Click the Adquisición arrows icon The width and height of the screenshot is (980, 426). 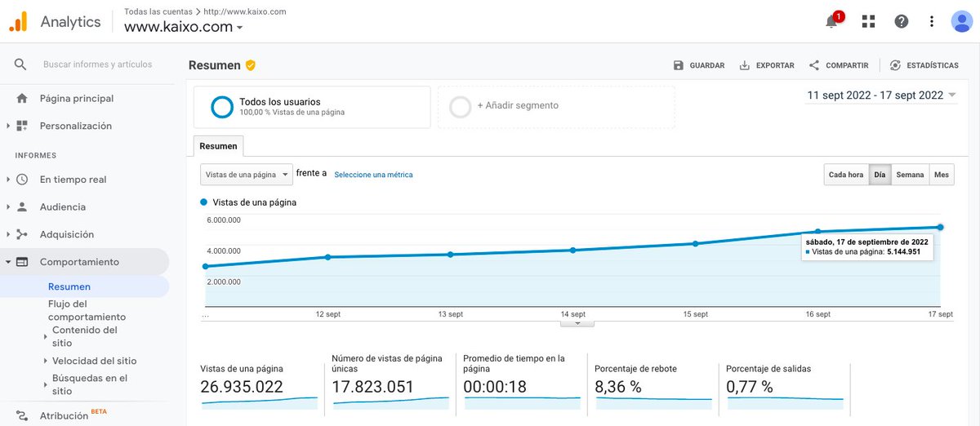(x=22, y=235)
